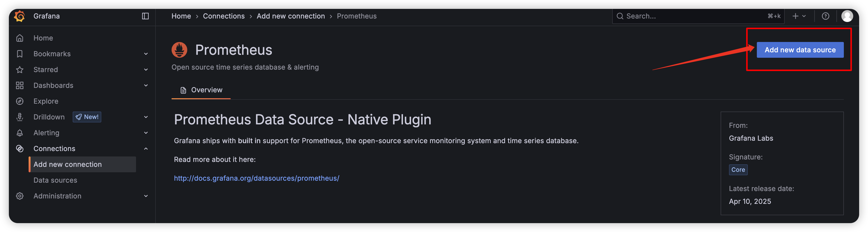Collapse the sidebar with the dock menu icon
868x232 pixels.
click(145, 16)
